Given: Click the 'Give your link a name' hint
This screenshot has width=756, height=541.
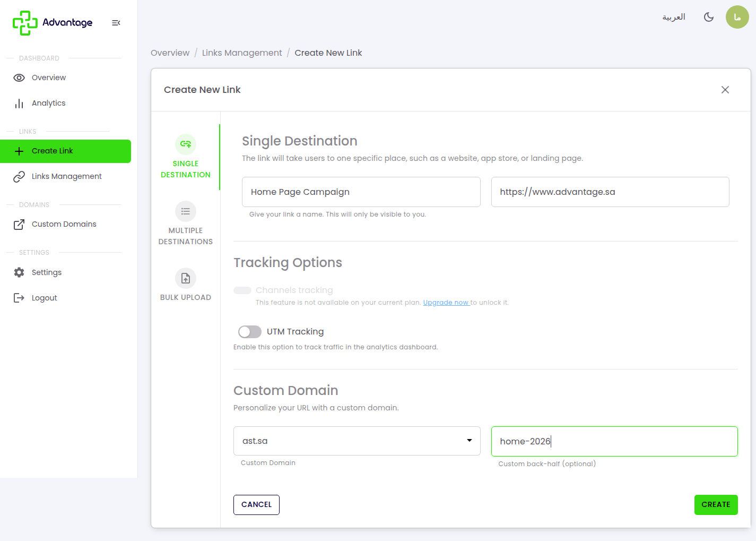Looking at the screenshot, I should pos(337,214).
